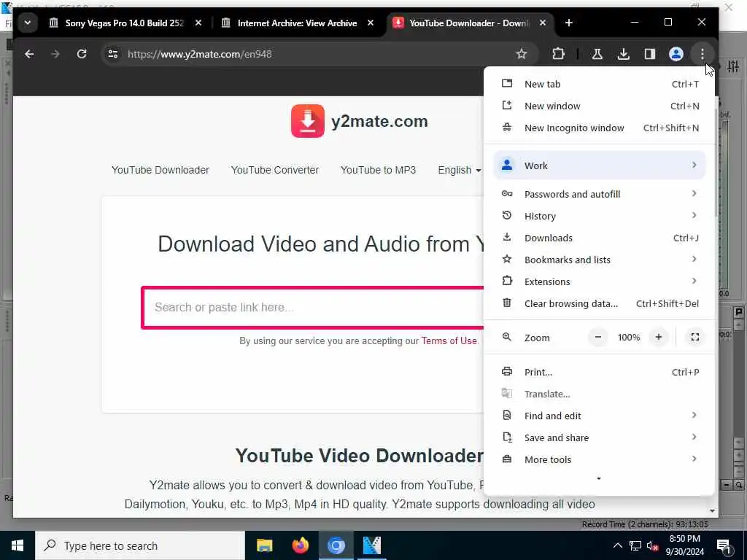The width and height of the screenshot is (747, 560).
Task: Open a new tab with plus icon
Action: tap(569, 23)
